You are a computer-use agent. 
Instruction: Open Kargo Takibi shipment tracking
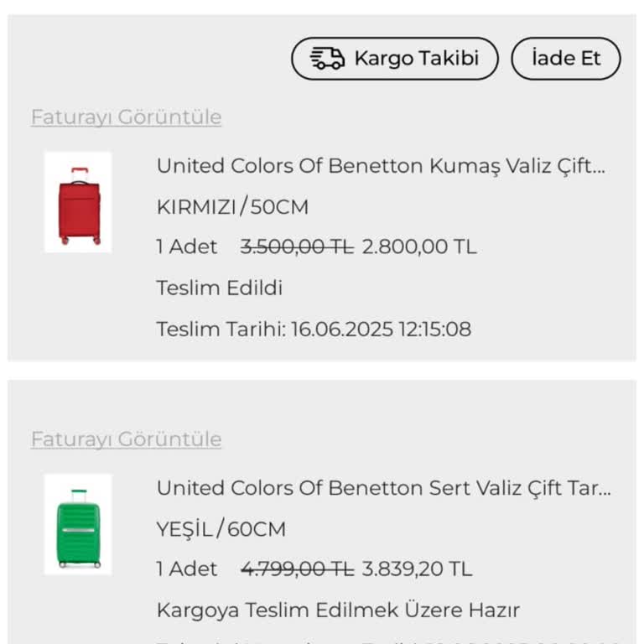tap(395, 59)
